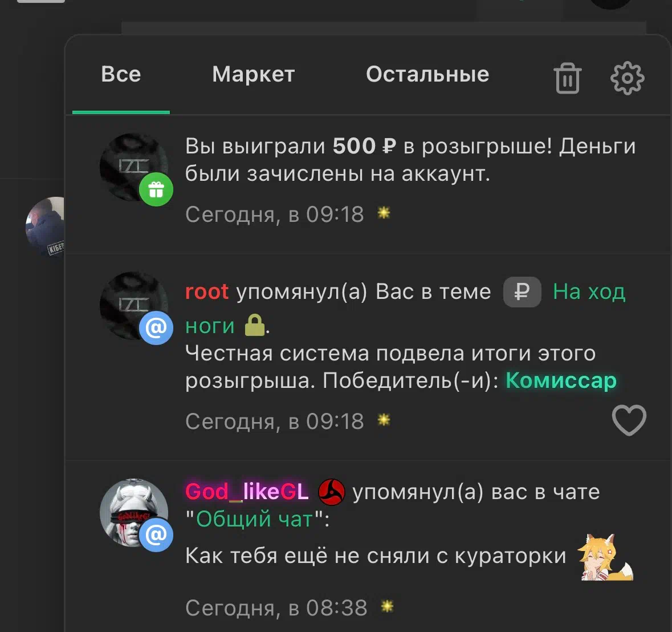The height and width of the screenshot is (632, 672).
Task: Switch to the Маркет tab
Action: 253,74
